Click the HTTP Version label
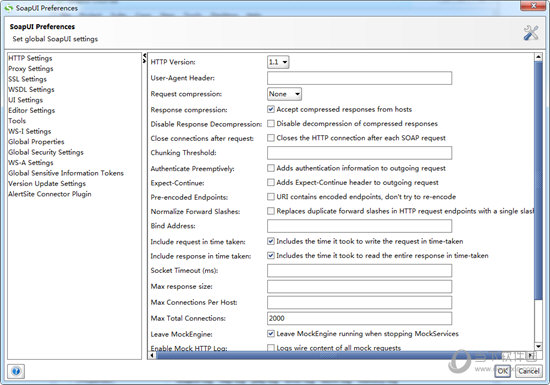Screen dimensions: 550x385 (x=173, y=62)
